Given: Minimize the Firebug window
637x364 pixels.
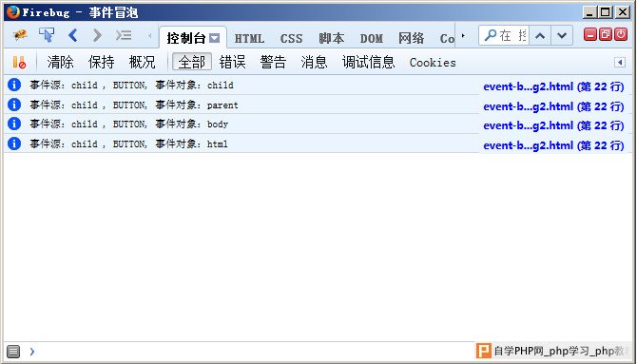Looking at the screenshot, I should [590, 11].
